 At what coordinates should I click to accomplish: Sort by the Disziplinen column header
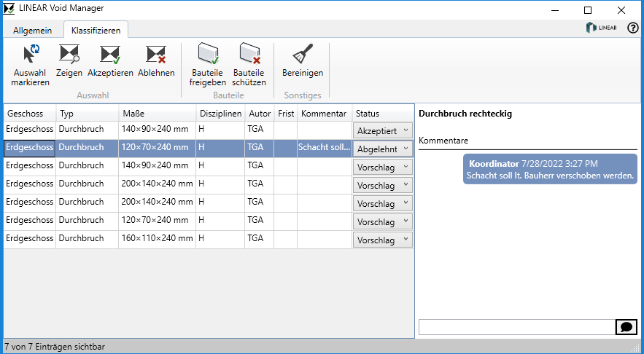click(220, 114)
